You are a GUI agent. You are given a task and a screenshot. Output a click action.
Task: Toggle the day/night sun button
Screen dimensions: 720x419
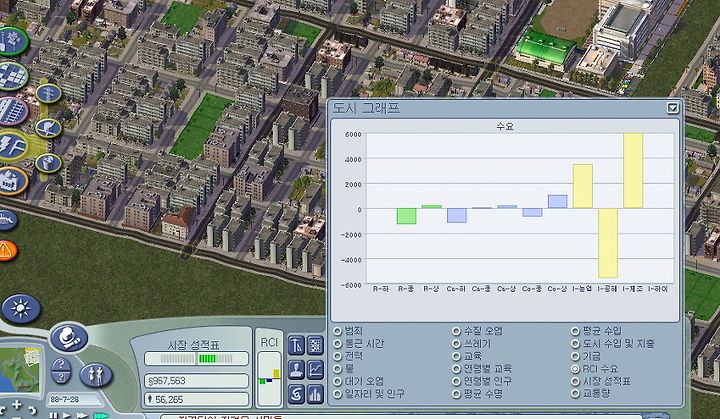[21, 309]
